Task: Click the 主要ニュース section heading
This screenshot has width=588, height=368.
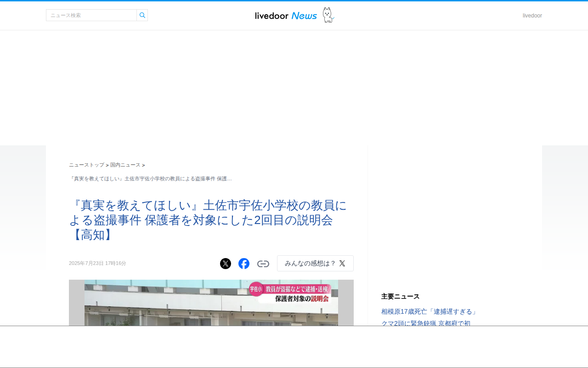Action: [401, 296]
